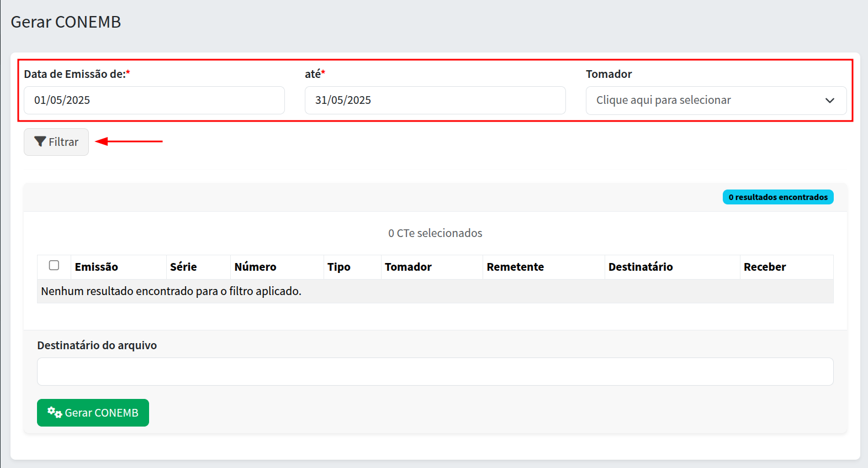The height and width of the screenshot is (468, 868).
Task: Click the Tomador dropdown chevron arrow
Action: pos(829,101)
